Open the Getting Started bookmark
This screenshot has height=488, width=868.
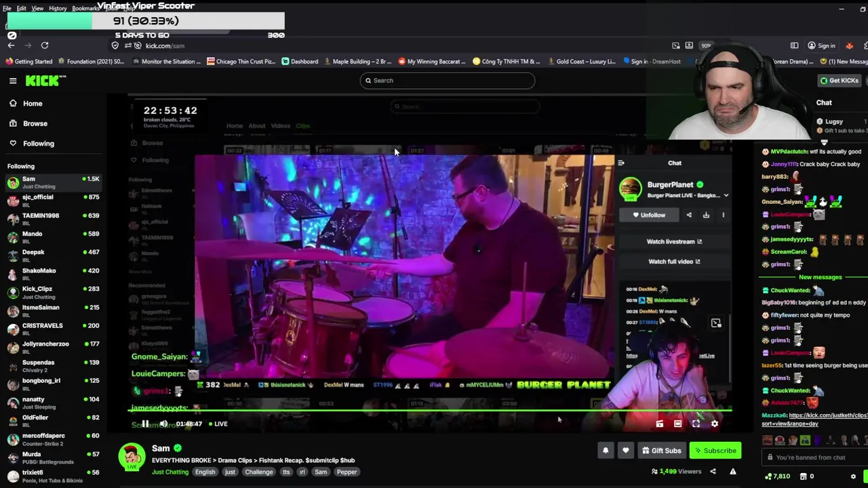click(29, 62)
